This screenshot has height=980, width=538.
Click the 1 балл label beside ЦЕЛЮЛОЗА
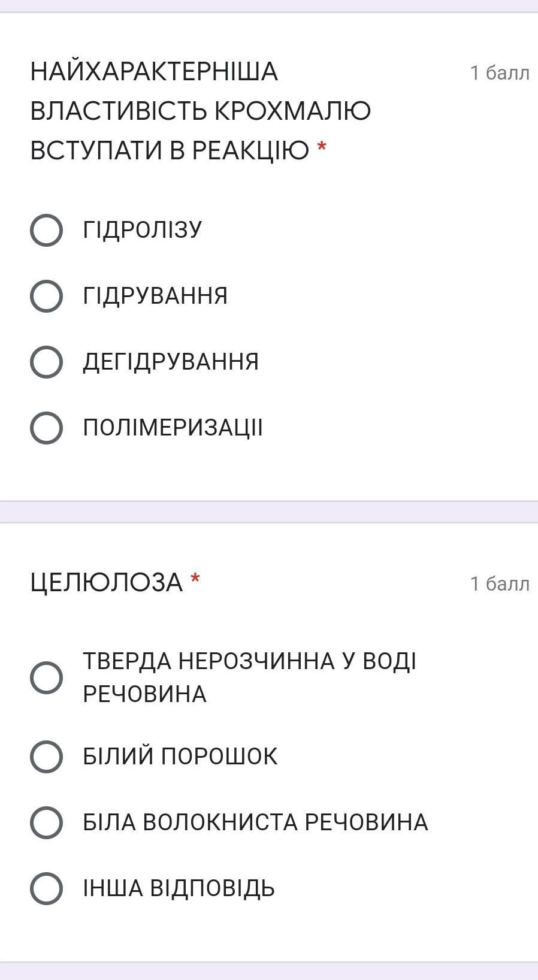tap(500, 583)
